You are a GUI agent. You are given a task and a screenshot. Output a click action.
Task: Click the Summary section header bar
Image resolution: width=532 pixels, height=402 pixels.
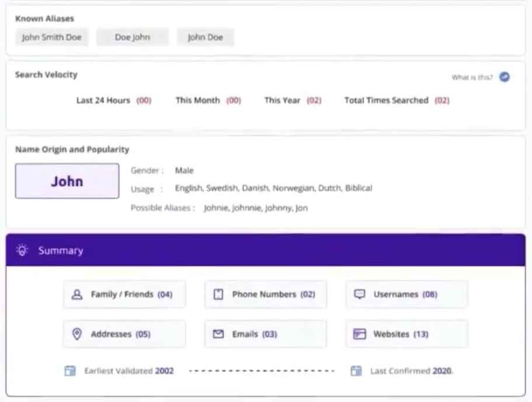(x=266, y=251)
